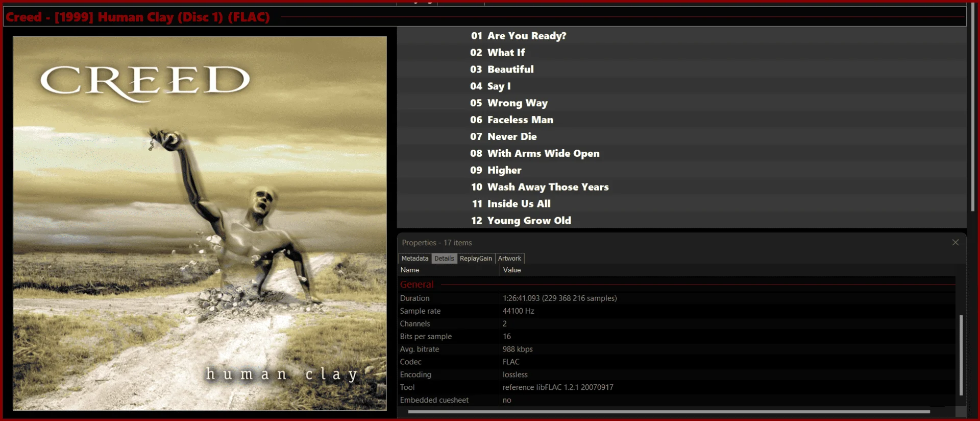Click the Name column header
Screen dimensions: 980x421
[x=449, y=270]
